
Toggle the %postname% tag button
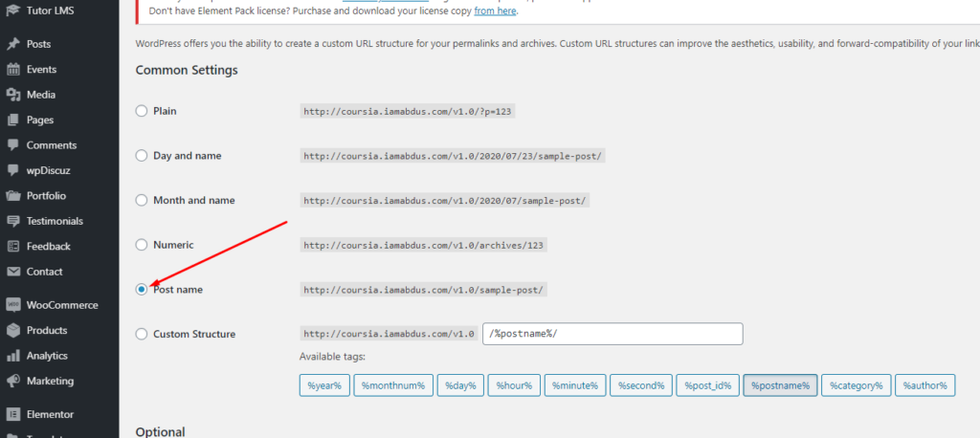click(x=780, y=385)
